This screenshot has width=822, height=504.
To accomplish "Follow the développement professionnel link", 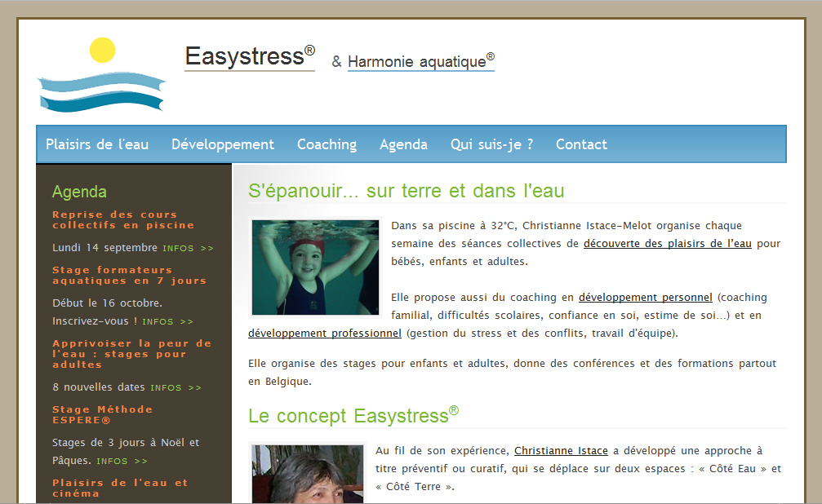I will tap(325, 334).
